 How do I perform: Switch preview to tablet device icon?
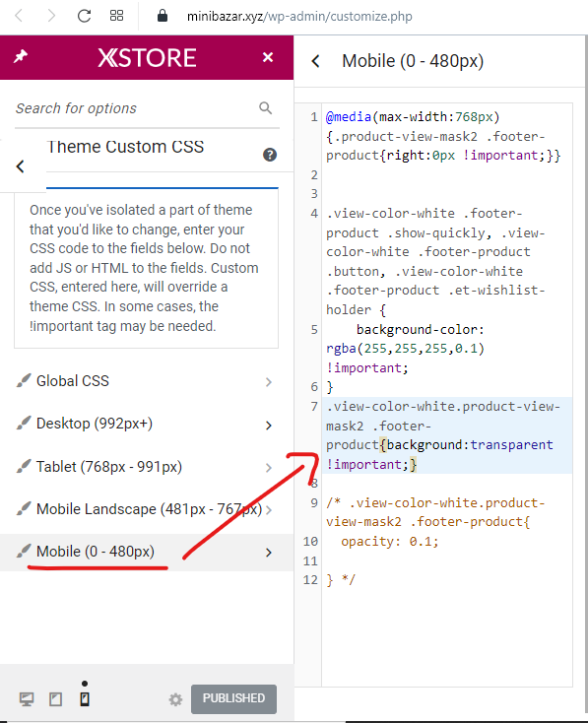point(56,699)
